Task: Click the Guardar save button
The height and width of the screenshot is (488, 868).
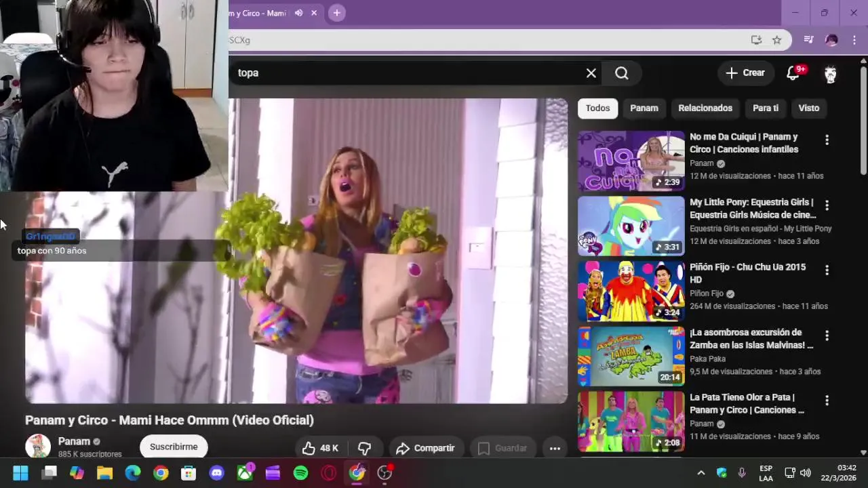Action: click(x=502, y=448)
